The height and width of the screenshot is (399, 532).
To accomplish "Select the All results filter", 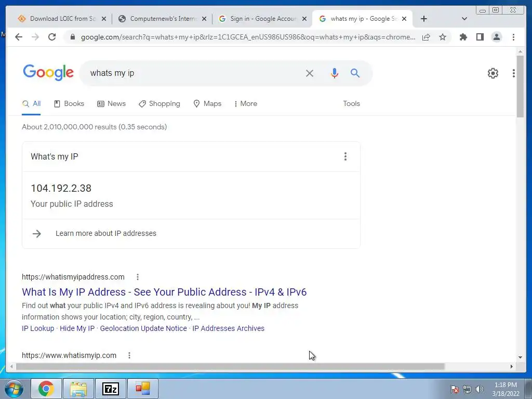I will 31,103.
